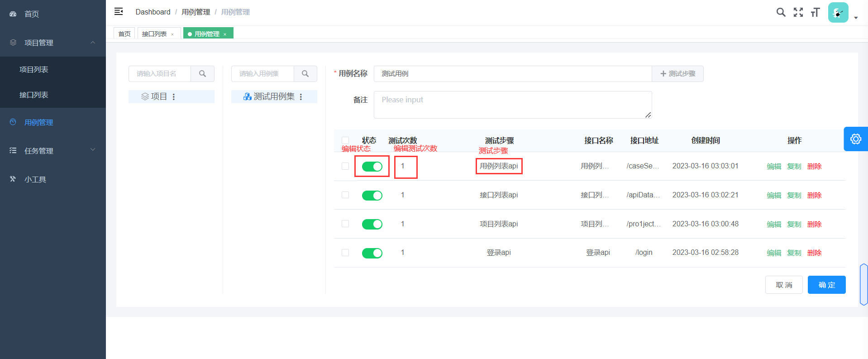Delete the 项目列表api row

pos(814,224)
